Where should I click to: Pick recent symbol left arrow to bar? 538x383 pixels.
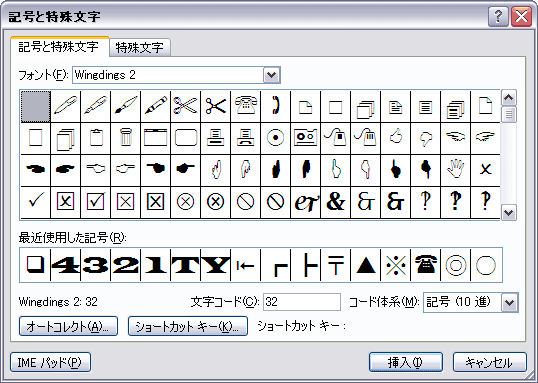click(x=246, y=265)
